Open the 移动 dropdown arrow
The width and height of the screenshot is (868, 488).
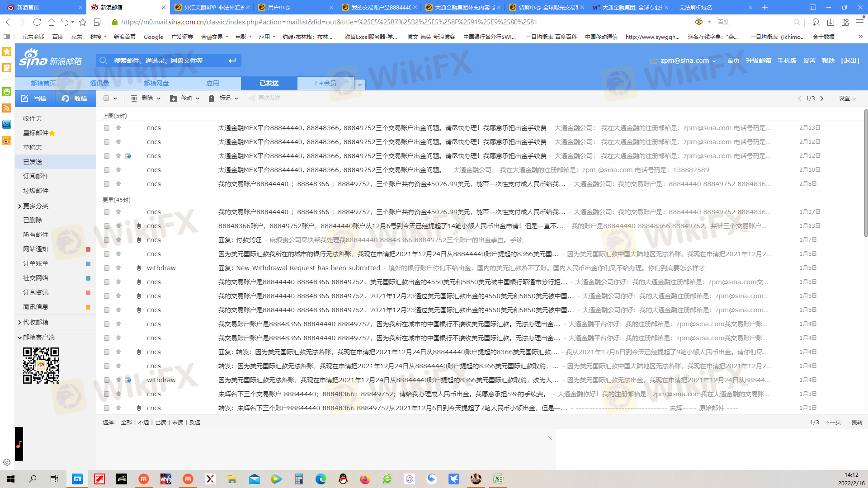click(198, 99)
